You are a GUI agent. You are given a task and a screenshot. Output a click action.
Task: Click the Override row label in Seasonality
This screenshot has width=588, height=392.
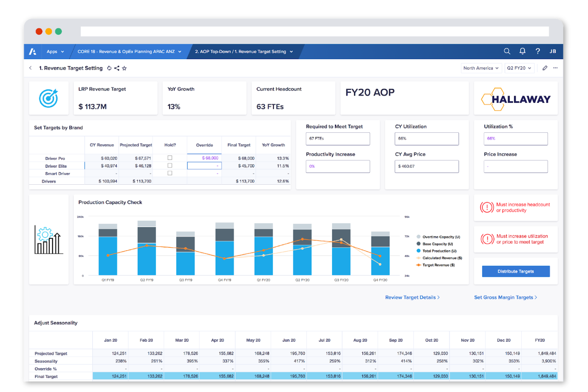click(x=46, y=369)
